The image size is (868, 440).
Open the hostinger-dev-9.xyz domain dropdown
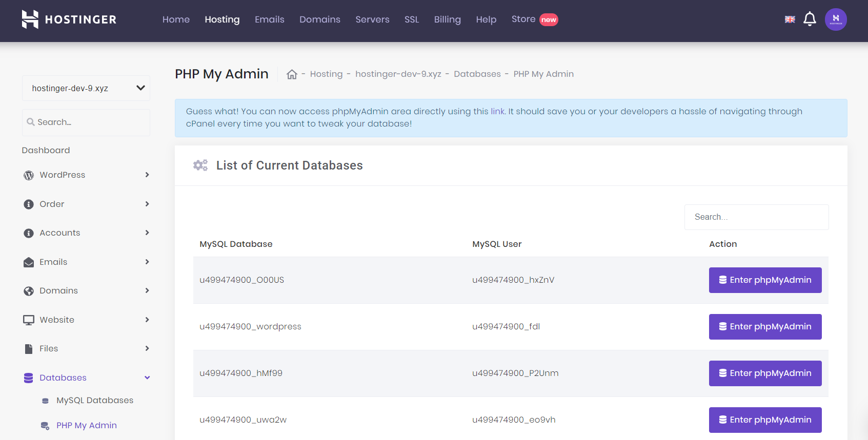pyautogui.click(x=86, y=88)
